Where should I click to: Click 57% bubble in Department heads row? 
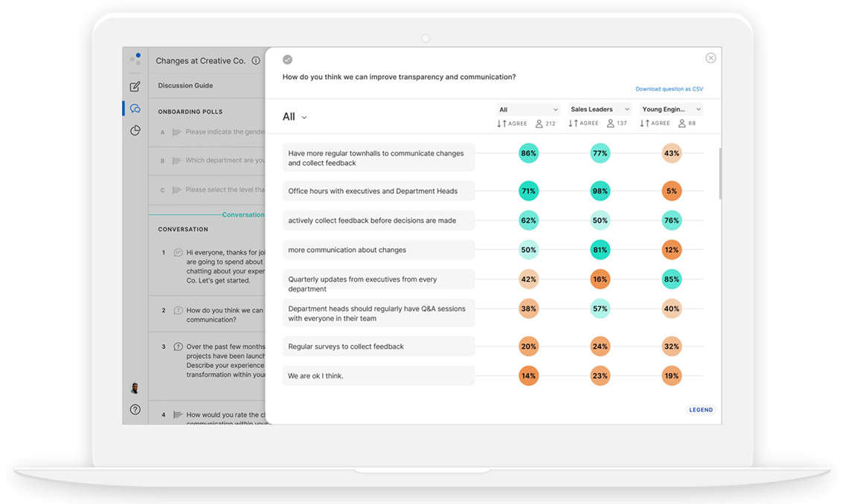[x=600, y=308]
